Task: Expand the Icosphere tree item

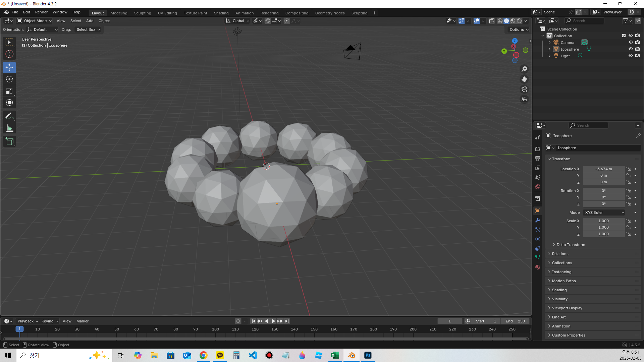Action: point(549,49)
